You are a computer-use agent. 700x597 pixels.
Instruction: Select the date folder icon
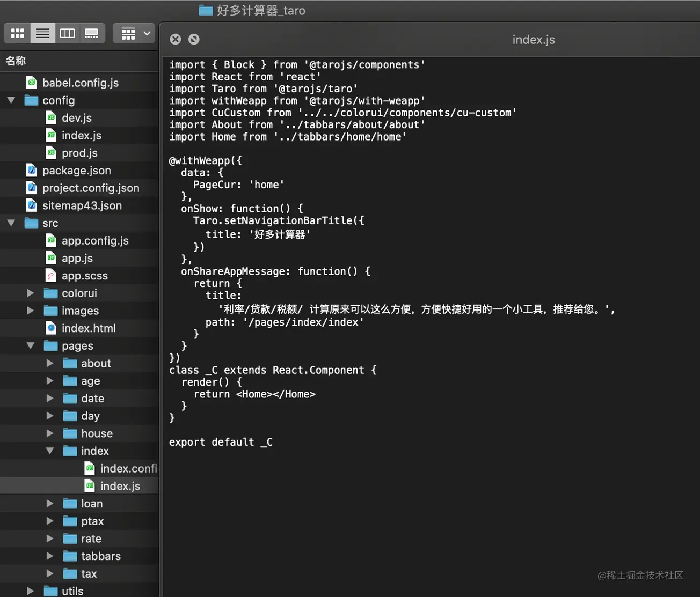[70, 398]
